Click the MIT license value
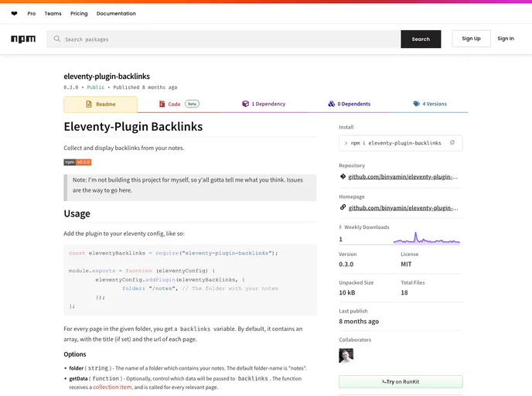 pyautogui.click(x=406, y=264)
